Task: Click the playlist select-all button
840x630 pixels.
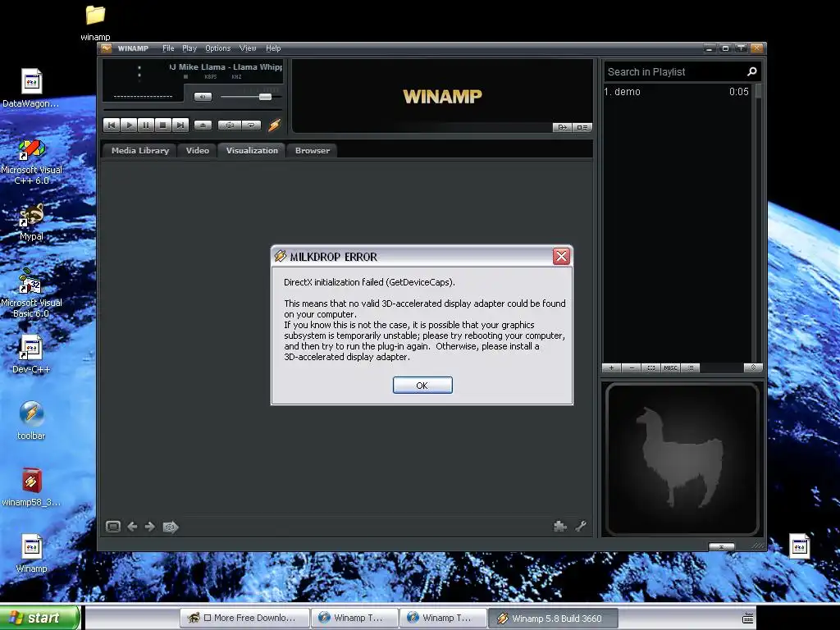Action: click(651, 368)
